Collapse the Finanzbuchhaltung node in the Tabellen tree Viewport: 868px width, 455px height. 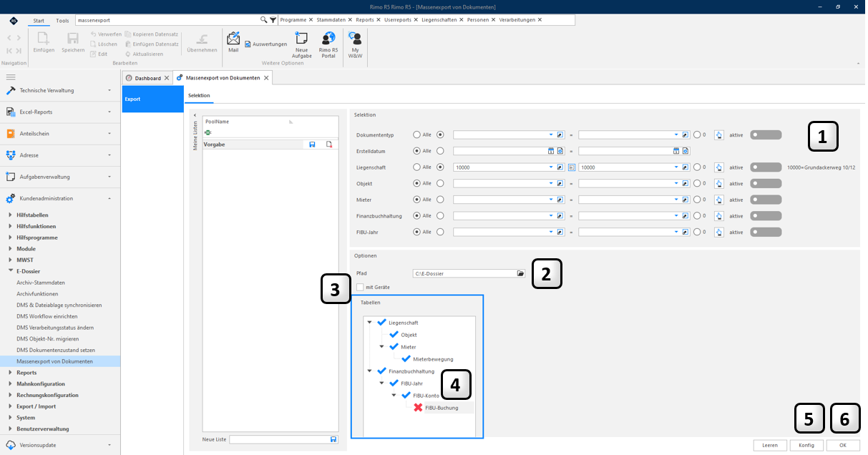click(370, 371)
